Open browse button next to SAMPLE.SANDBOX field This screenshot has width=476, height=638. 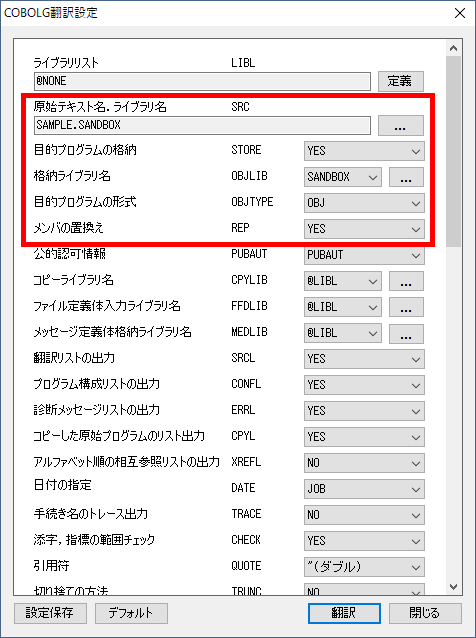point(401,125)
